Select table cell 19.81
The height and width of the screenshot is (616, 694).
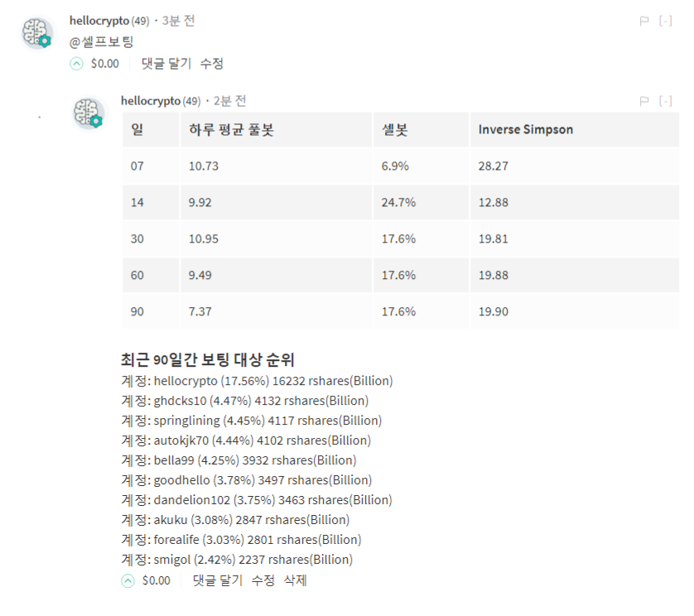coord(575,239)
